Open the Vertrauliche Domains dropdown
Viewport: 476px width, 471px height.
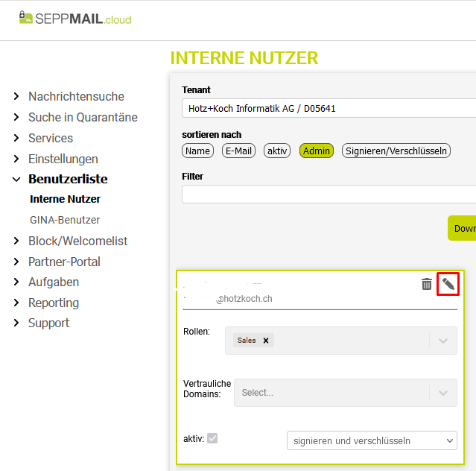(x=443, y=392)
